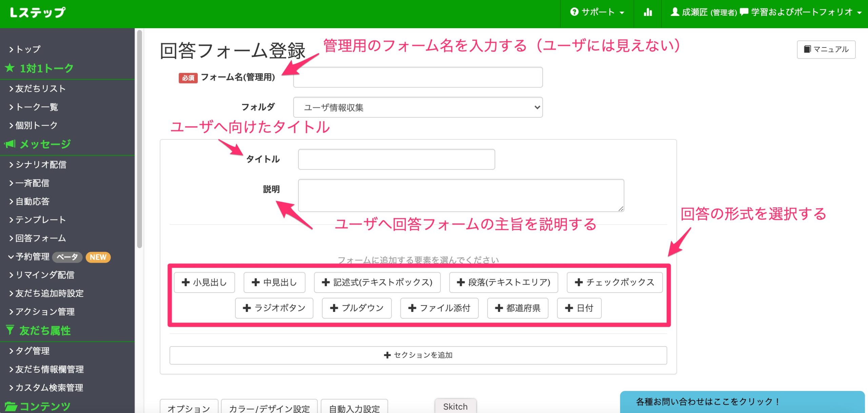Add a チェックボックス element

pos(614,282)
